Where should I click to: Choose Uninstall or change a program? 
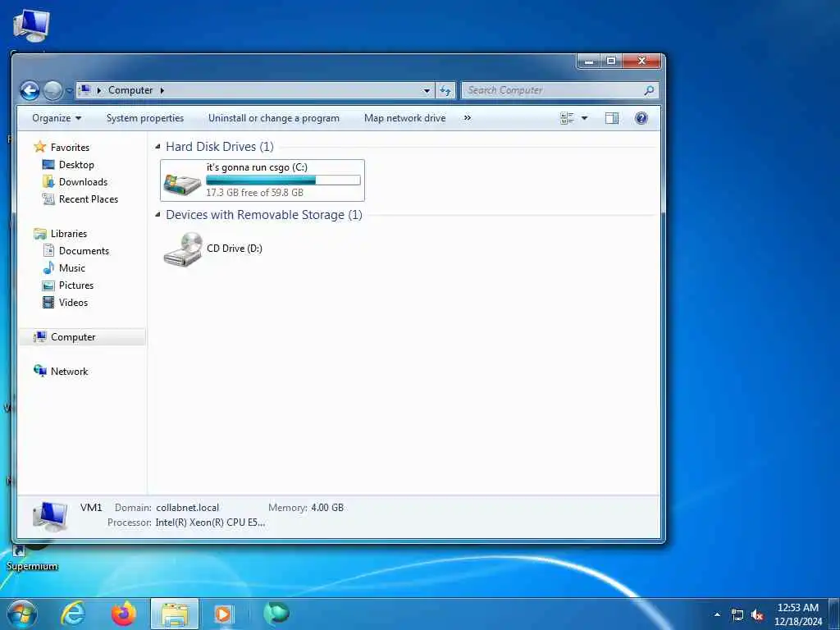click(274, 118)
